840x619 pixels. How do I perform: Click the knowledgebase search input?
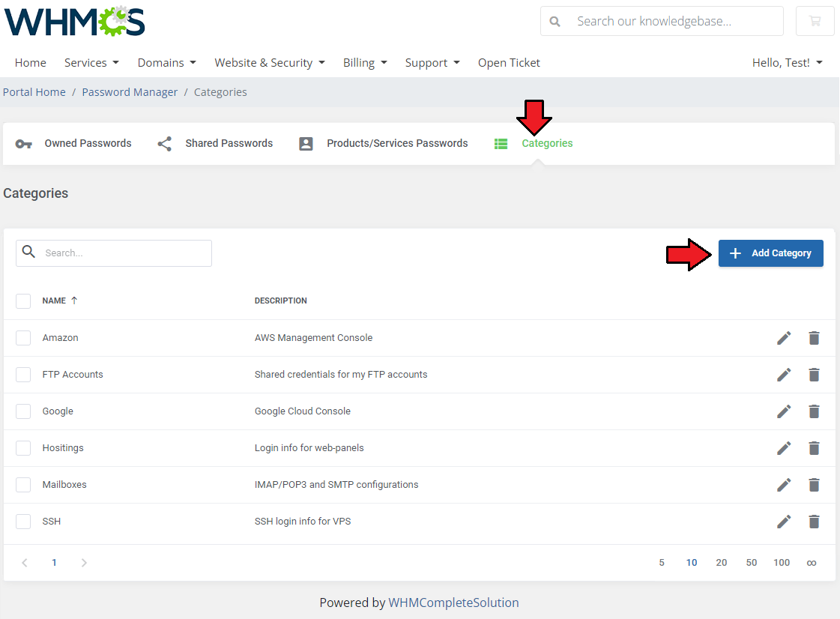662,21
